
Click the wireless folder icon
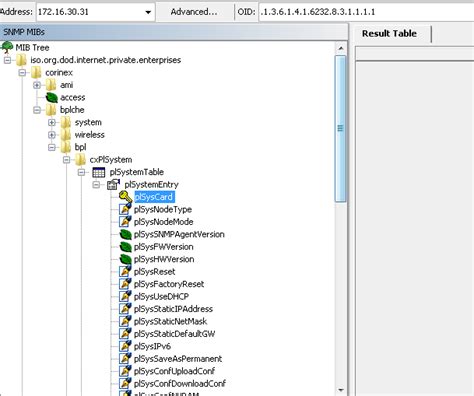(66, 135)
